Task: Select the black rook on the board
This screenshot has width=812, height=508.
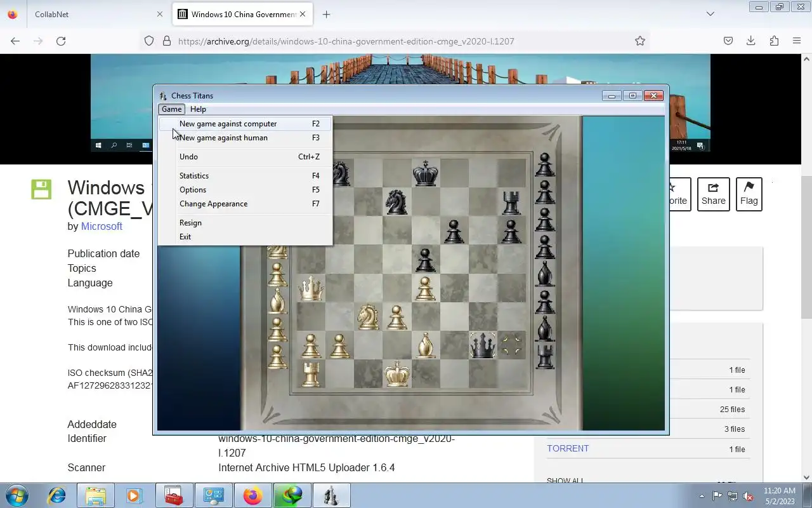Action: [511, 203]
